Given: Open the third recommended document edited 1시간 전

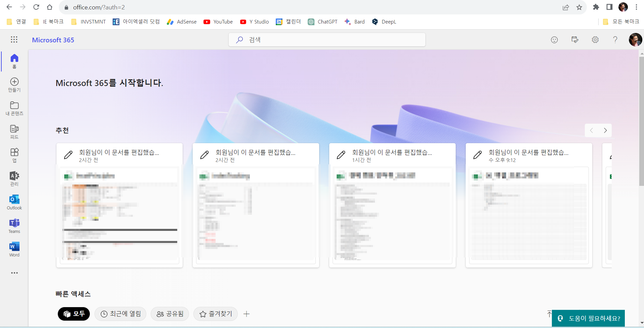Looking at the screenshot, I should tap(392, 205).
